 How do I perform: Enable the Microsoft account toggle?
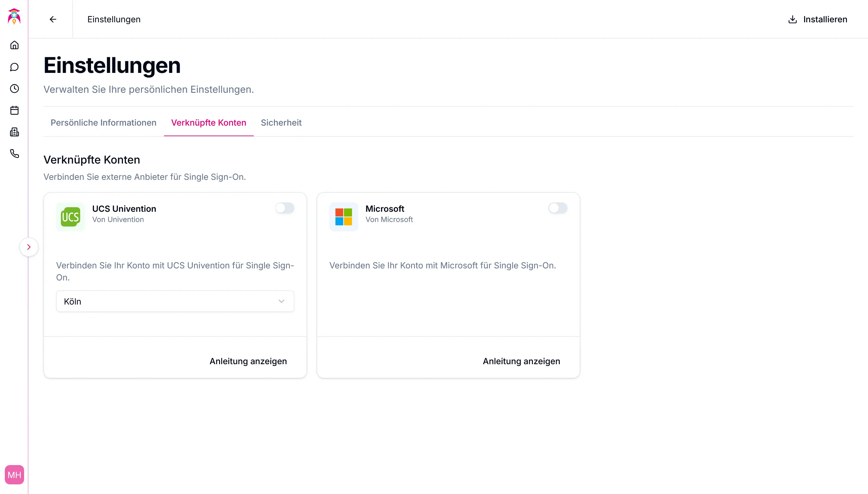point(558,208)
